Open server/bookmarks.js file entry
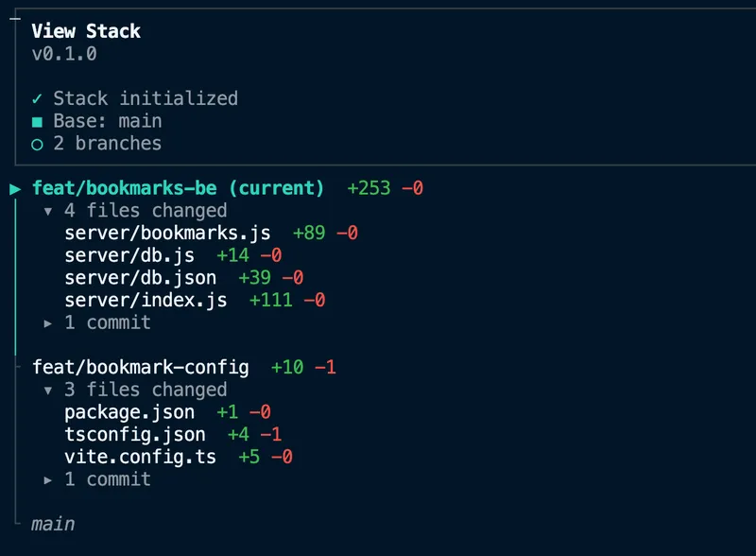Screen dimensions: 756x556 point(167,234)
